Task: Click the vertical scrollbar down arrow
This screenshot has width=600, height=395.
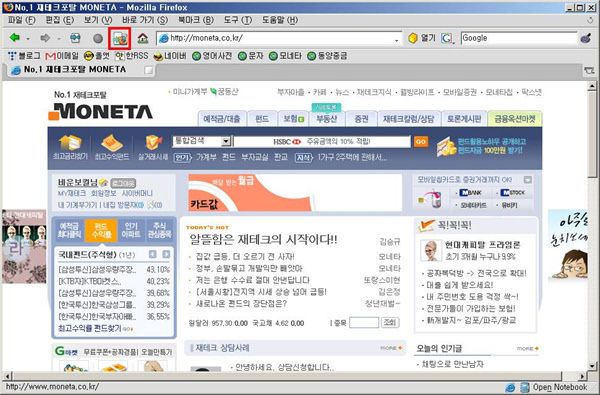Action: tap(592, 365)
